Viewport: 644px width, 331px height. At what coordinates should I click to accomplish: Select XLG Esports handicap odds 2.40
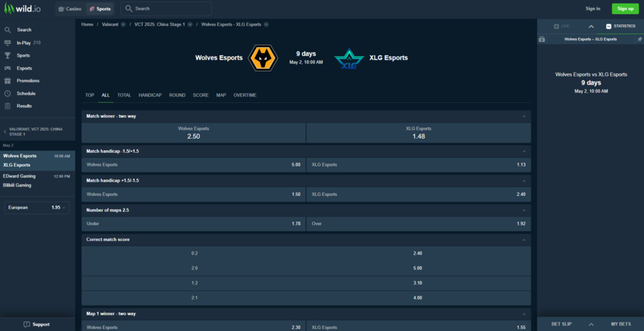(x=419, y=194)
